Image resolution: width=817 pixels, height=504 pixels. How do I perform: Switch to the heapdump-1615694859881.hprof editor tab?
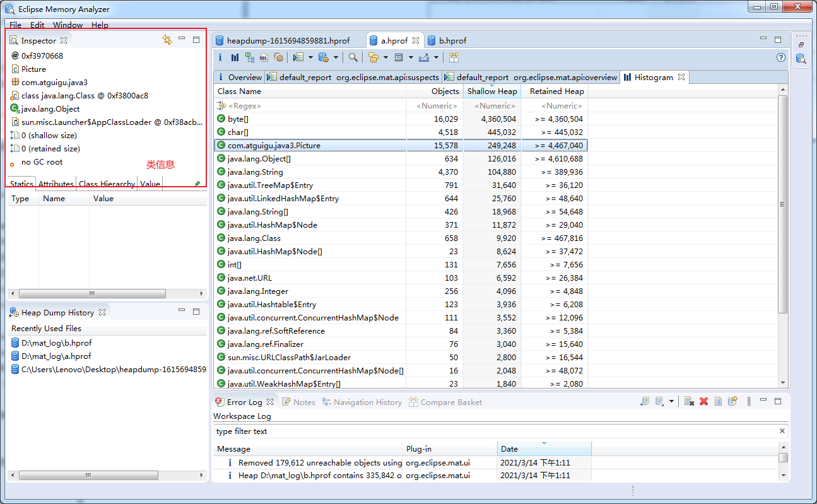288,40
